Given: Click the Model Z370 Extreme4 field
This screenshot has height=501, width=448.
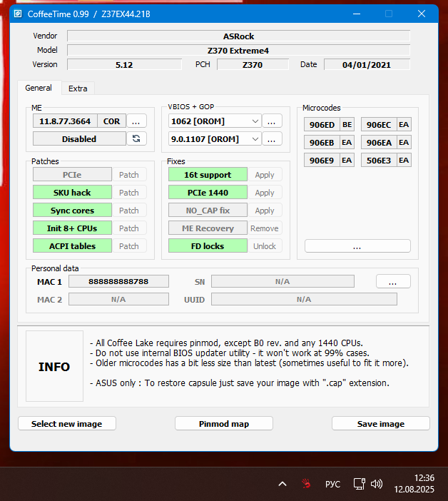Looking at the screenshot, I should click(238, 51).
